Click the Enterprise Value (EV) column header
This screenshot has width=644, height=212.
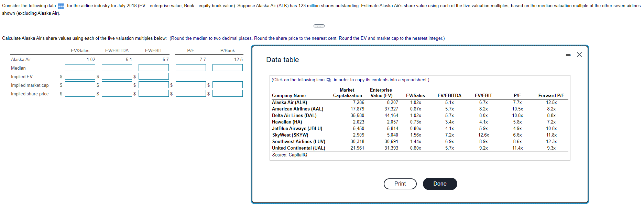tap(381, 93)
